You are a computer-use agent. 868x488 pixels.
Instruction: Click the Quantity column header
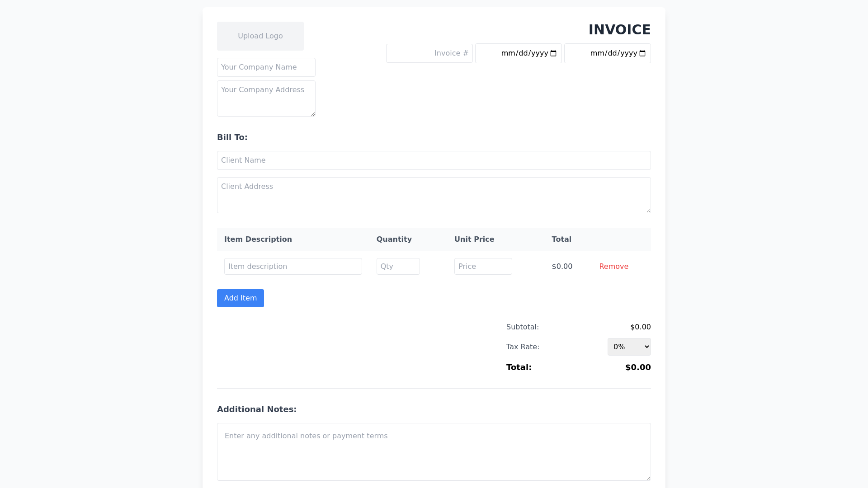[394, 239]
